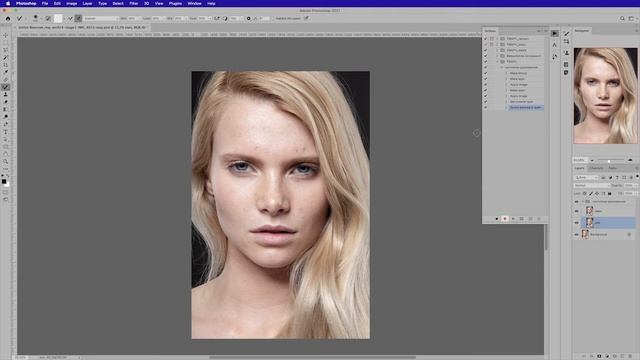Expand the Make Group action step

507,73
